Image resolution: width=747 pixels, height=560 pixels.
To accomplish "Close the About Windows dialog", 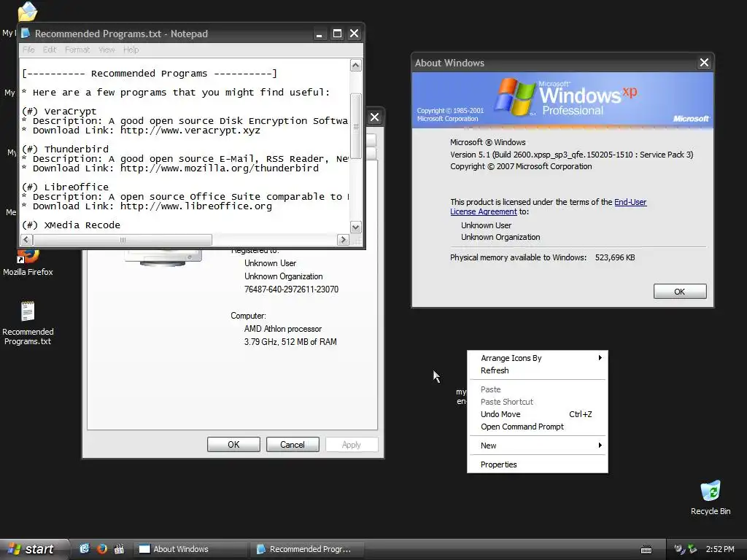I will point(704,63).
